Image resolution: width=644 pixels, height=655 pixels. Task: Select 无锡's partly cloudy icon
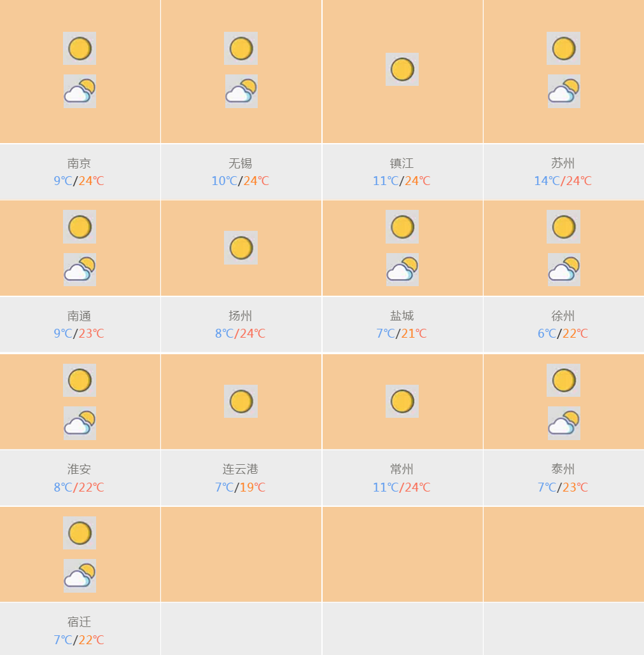[241, 92]
